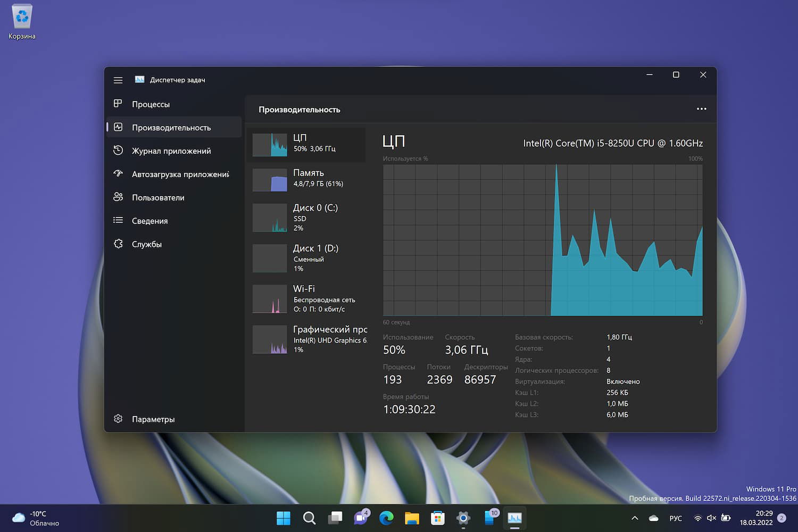The height and width of the screenshot is (532, 798).
Task: Open the App history clock icon
Action: (118, 151)
